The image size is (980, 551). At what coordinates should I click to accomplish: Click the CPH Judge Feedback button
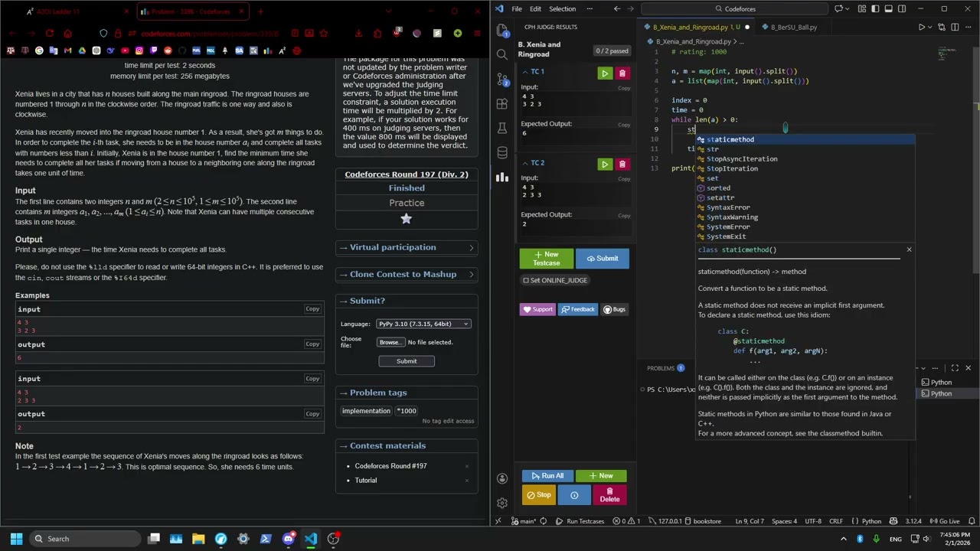click(577, 309)
